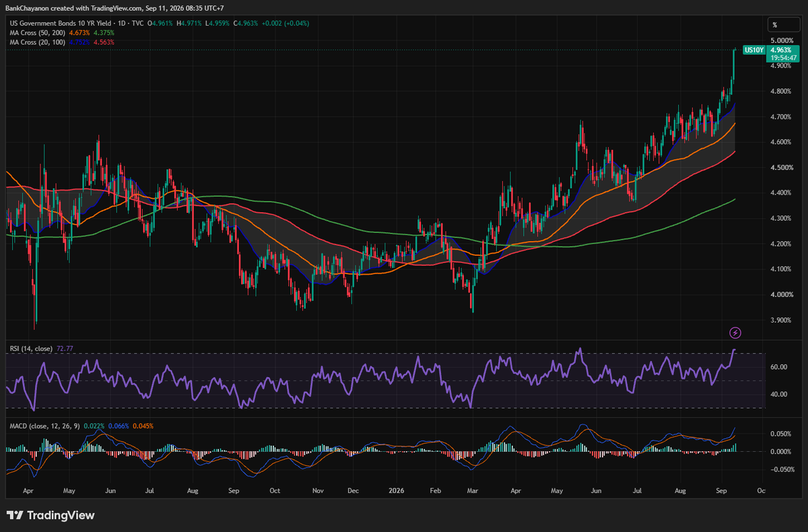Click the low value L4.959%
Screen dimensions: 808x532
(x=217, y=24)
